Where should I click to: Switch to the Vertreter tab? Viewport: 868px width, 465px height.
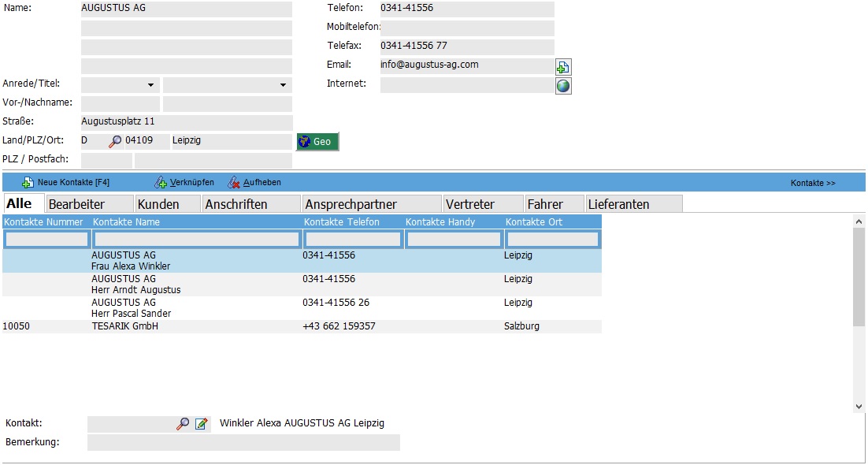[484, 204]
